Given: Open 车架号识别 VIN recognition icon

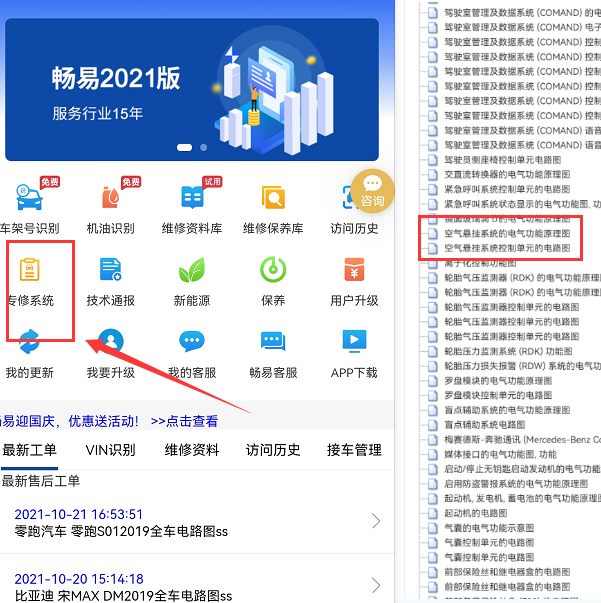Looking at the screenshot, I should click(29, 197).
